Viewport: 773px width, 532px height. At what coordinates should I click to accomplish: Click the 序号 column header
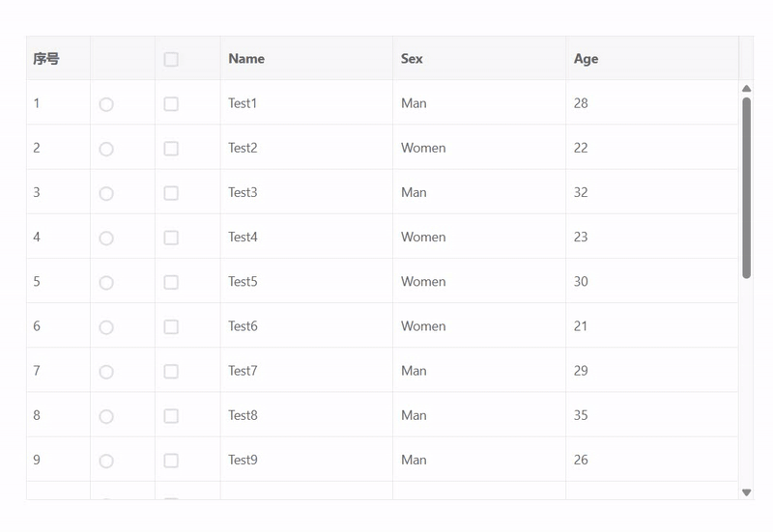tap(46, 59)
